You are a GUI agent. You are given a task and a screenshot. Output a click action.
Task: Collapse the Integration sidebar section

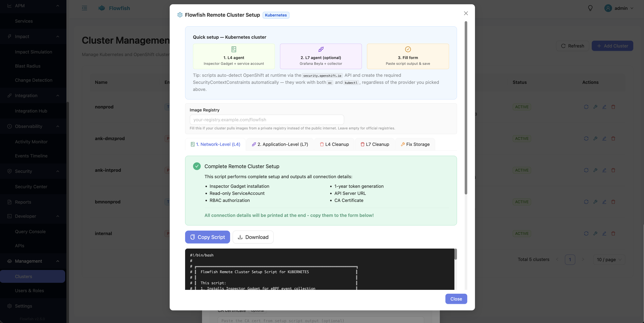pyautogui.click(x=58, y=96)
